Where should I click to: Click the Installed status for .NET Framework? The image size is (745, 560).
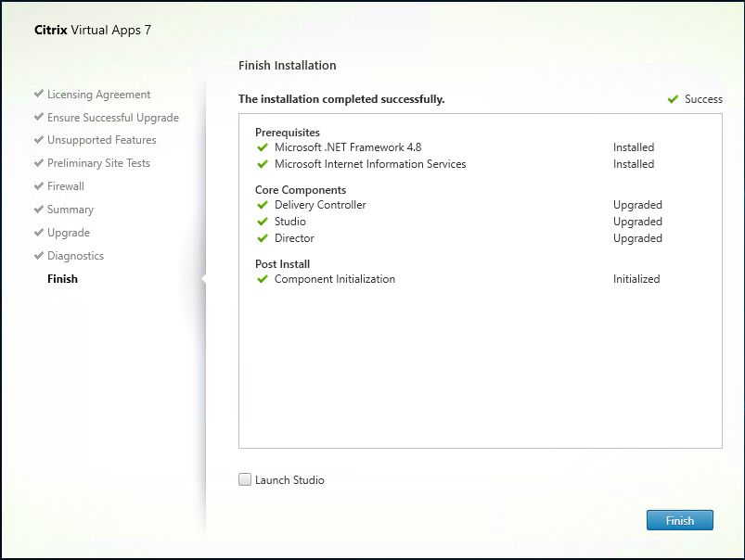[634, 147]
